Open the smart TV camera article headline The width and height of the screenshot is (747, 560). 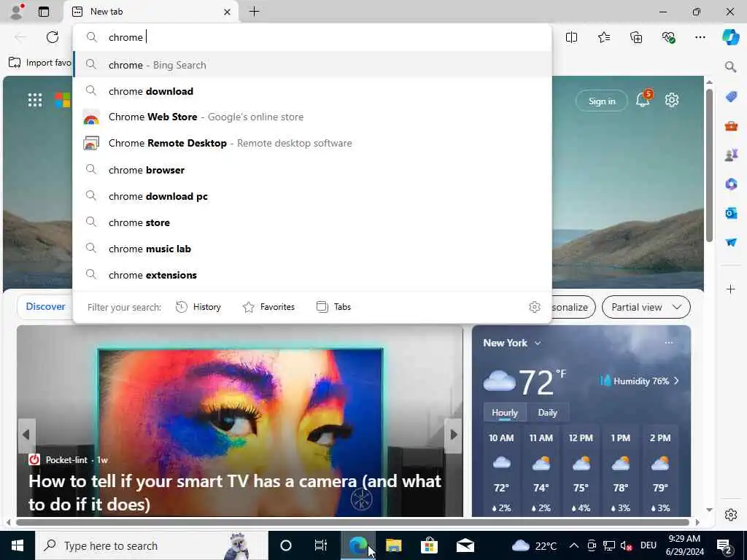click(x=235, y=492)
